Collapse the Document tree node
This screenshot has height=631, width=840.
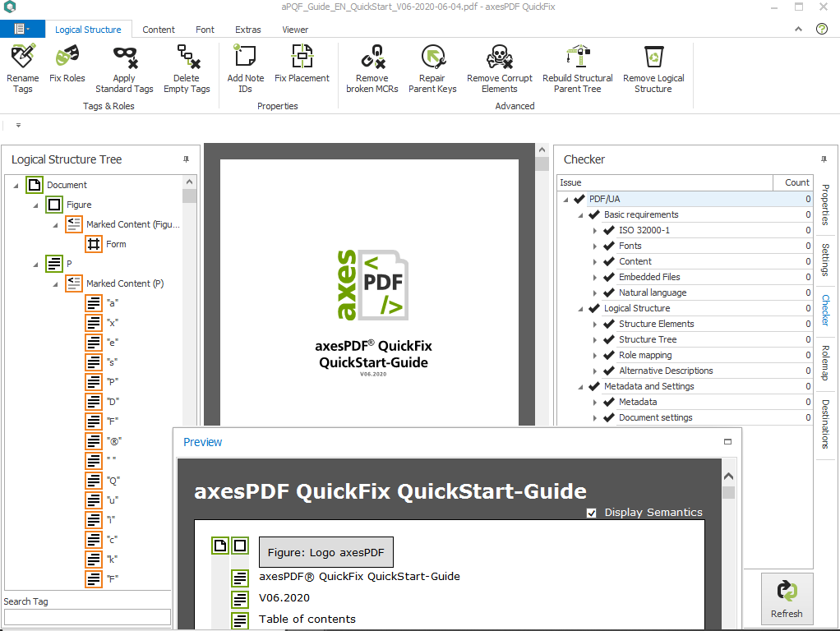[16, 186]
